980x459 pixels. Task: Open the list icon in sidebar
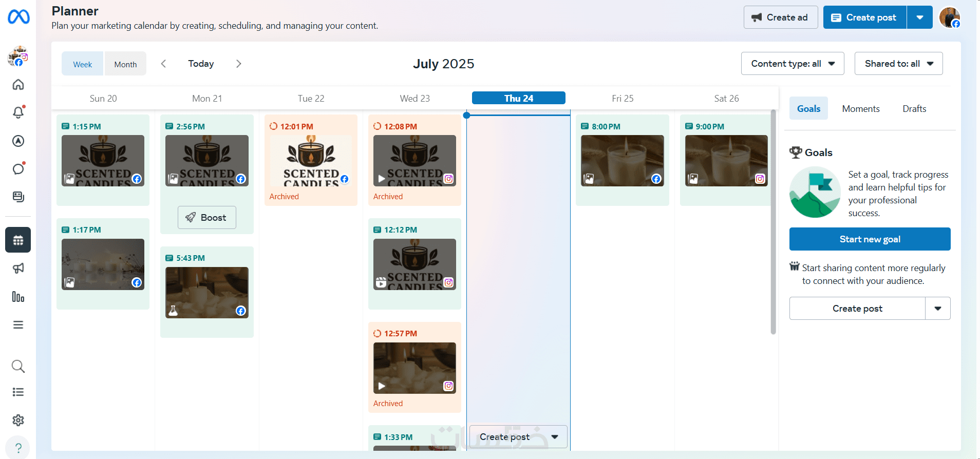point(18,392)
